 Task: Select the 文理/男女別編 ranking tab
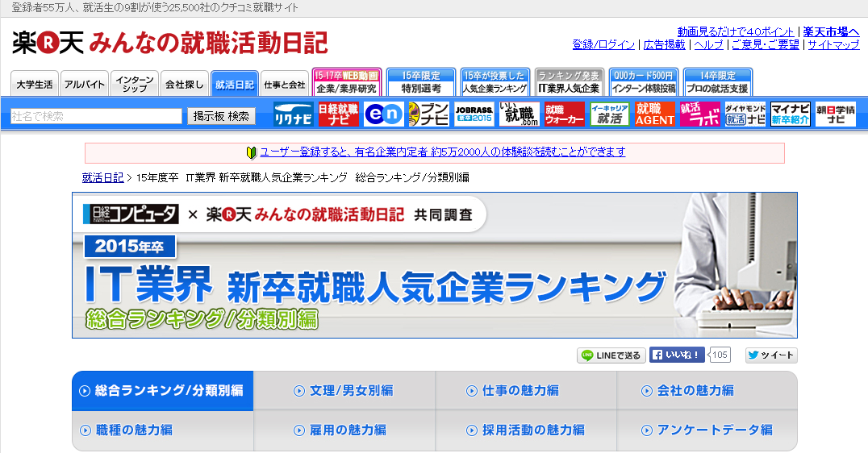[344, 391]
